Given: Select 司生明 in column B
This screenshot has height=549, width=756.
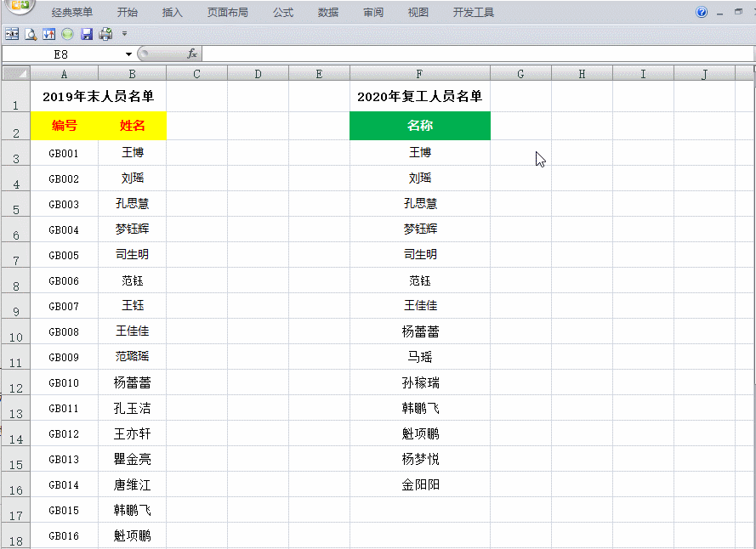Looking at the screenshot, I should point(132,254).
